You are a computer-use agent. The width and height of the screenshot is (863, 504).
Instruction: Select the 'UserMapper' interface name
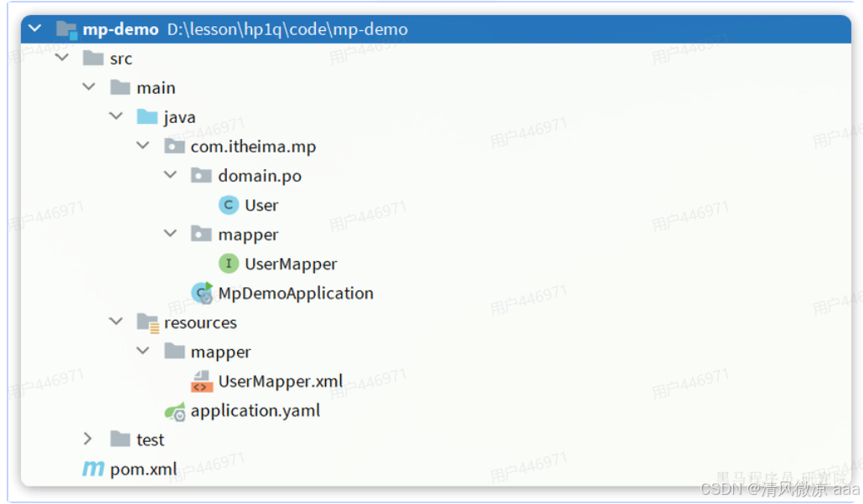pyautogui.click(x=291, y=264)
